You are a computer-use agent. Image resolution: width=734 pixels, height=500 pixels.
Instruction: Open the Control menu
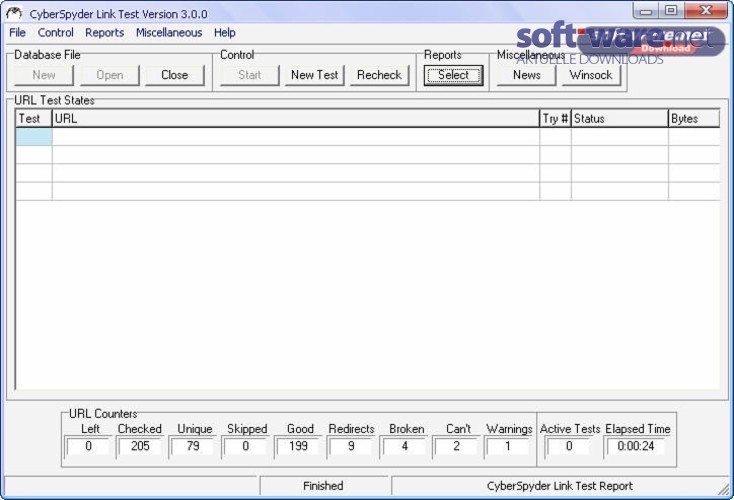(x=56, y=33)
